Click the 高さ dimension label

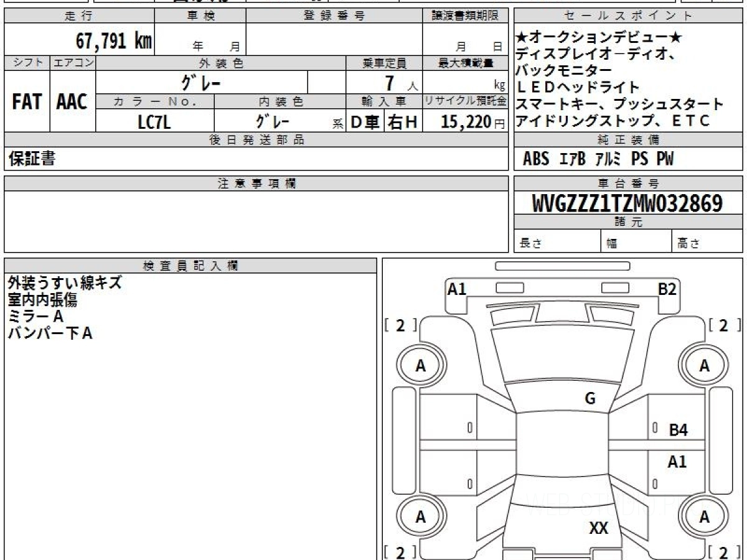click(689, 244)
